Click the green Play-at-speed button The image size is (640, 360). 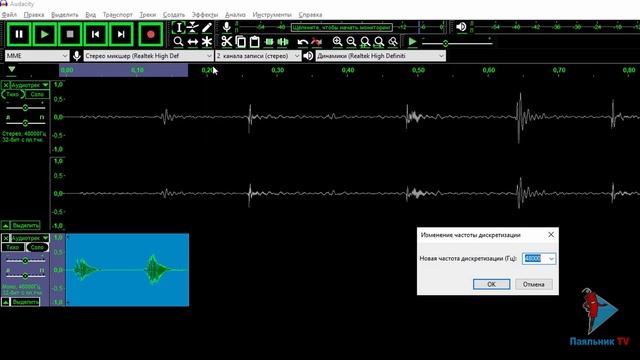point(412,42)
